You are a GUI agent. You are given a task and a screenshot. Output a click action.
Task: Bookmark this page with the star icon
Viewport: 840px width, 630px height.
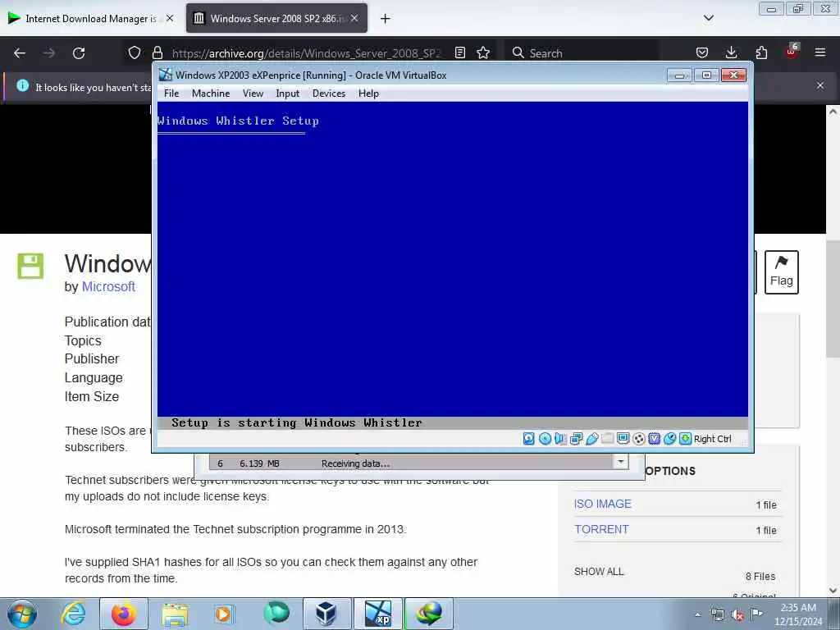click(x=483, y=52)
